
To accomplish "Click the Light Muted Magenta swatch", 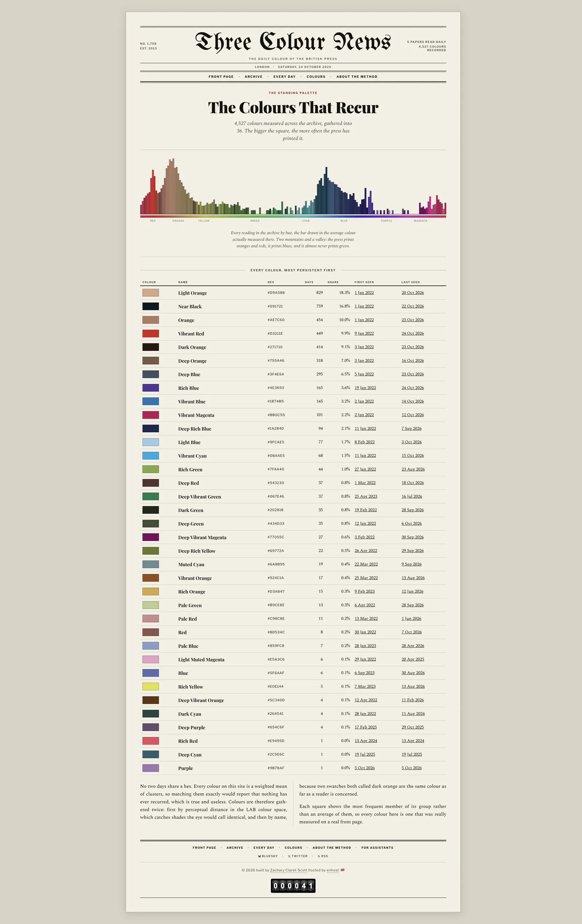I will [150, 659].
